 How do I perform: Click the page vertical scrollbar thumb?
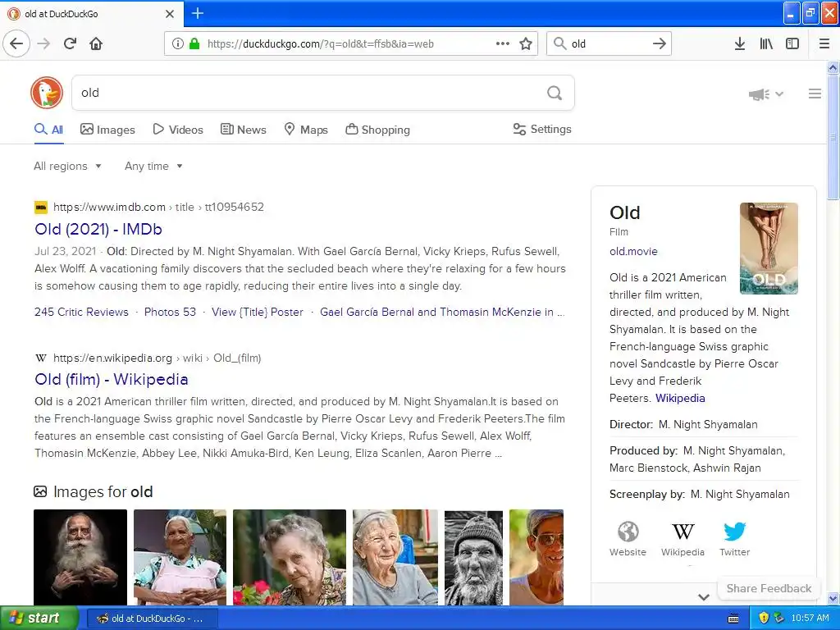(833, 137)
